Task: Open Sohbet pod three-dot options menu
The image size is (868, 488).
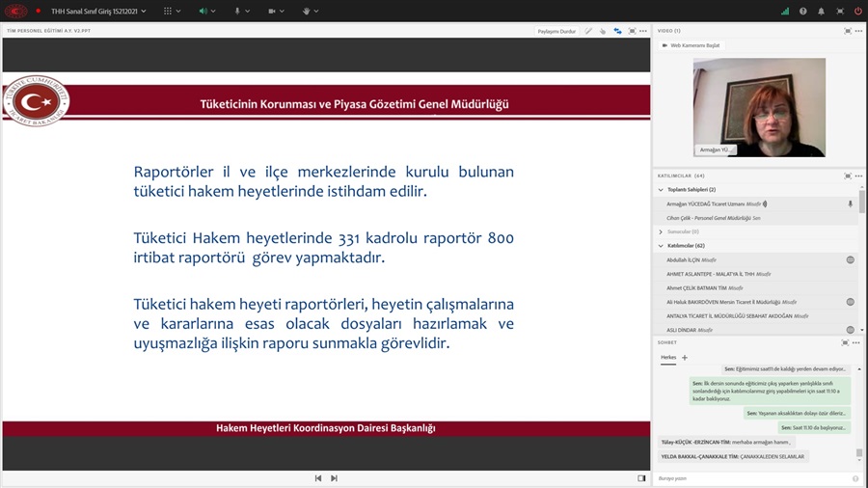Action: pos(856,343)
